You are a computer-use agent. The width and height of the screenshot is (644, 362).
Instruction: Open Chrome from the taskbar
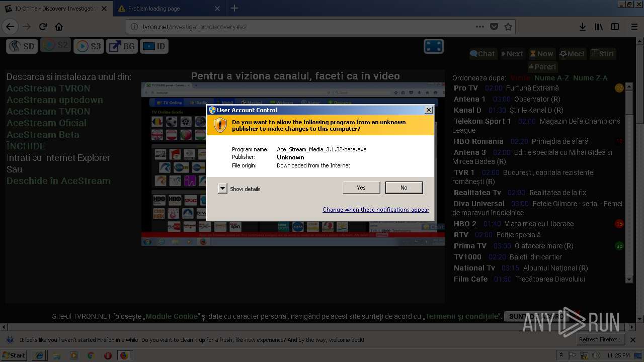click(91, 355)
